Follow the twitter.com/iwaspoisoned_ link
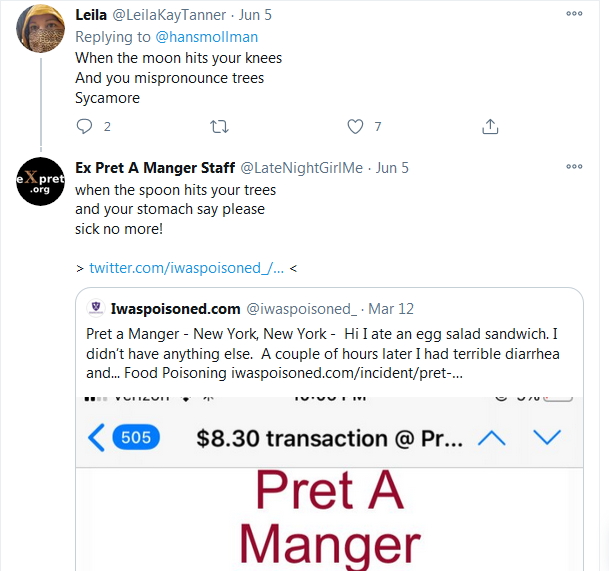 [x=186, y=268]
